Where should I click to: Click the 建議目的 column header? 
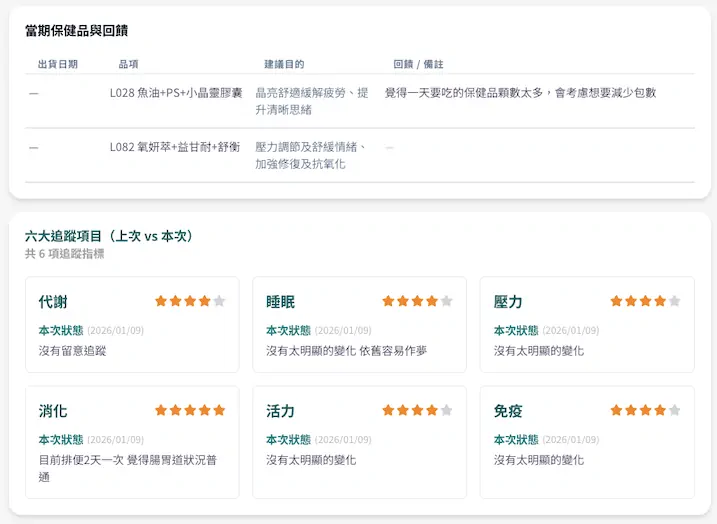[x=284, y=64]
